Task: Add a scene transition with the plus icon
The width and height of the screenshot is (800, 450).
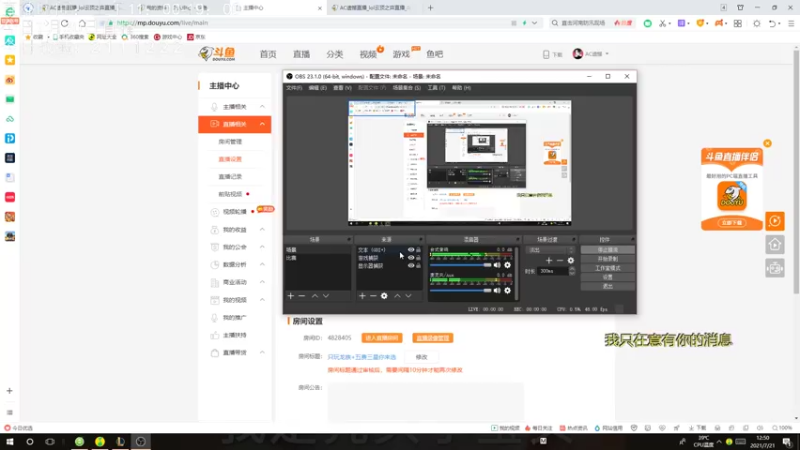Action: point(549,261)
